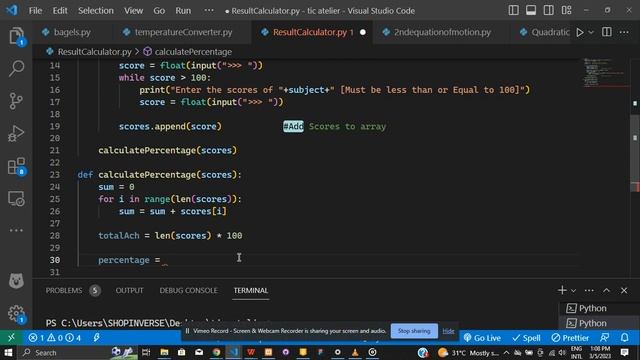Image resolution: width=640 pixels, height=360 pixels.
Task: Open the Explorer view in activity bar
Action: tap(16, 36)
